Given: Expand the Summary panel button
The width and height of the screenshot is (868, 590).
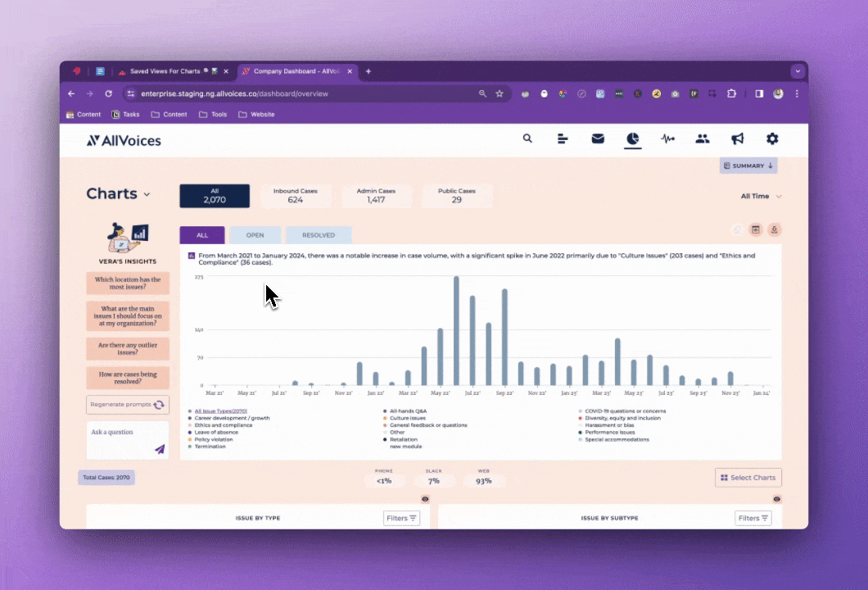Looking at the screenshot, I should tap(748, 166).
